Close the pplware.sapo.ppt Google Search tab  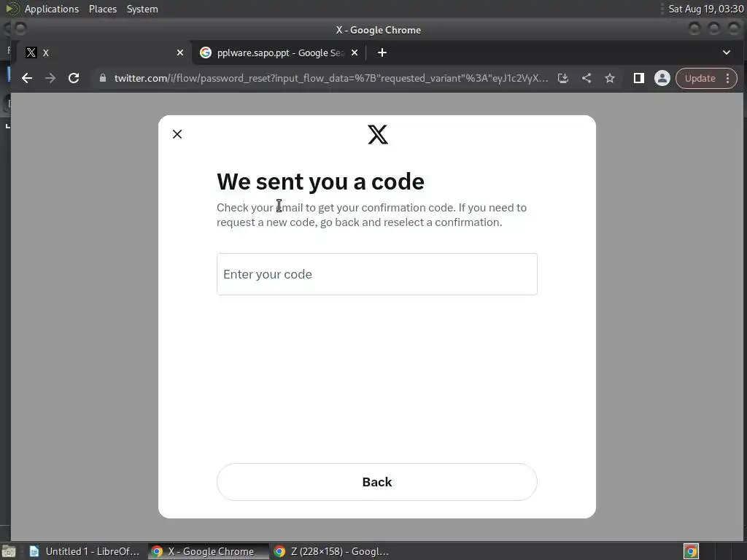pos(355,52)
